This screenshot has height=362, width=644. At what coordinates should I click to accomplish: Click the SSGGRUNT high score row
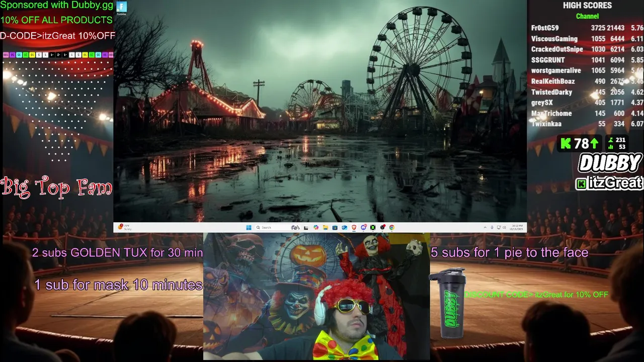[587, 60]
